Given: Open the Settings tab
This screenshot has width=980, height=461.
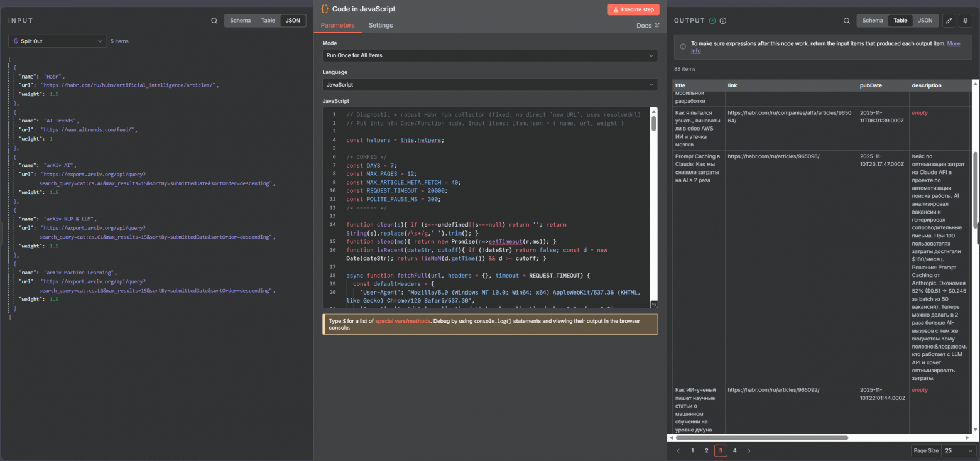Looking at the screenshot, I should tap(381, 26).
